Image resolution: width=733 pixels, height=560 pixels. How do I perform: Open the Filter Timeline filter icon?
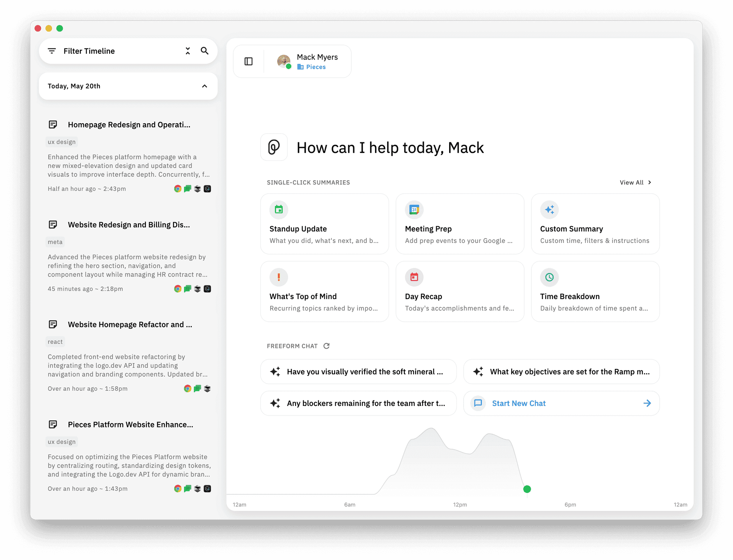51,51
